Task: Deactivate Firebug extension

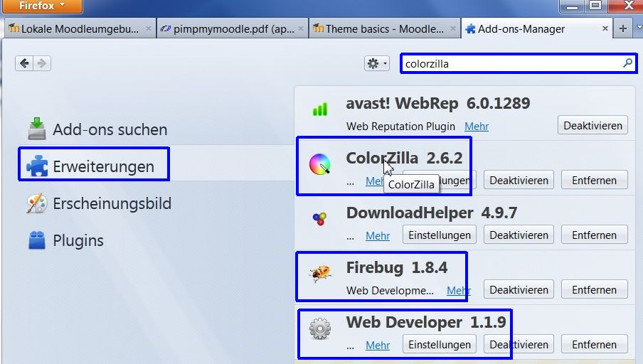Action: pos(519,289)
